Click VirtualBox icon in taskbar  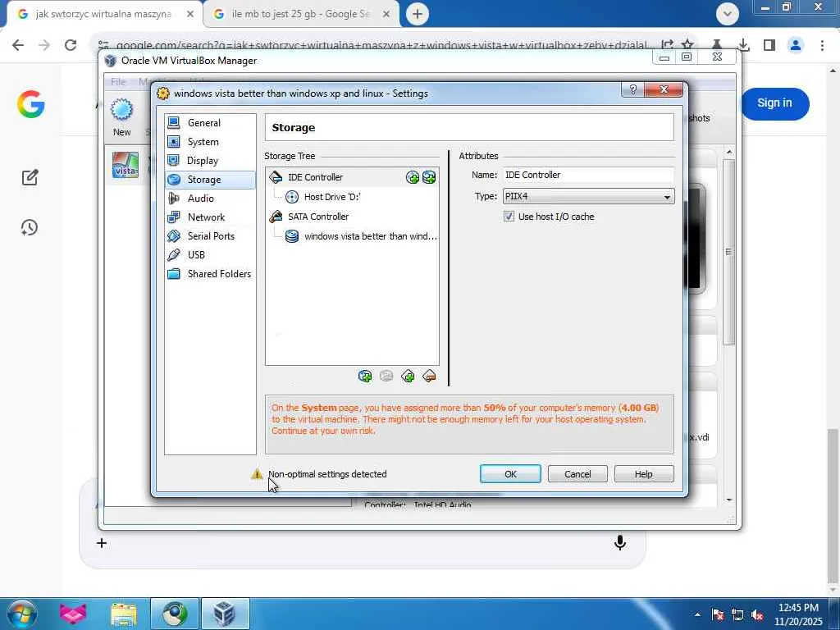(x=225, y=614)
